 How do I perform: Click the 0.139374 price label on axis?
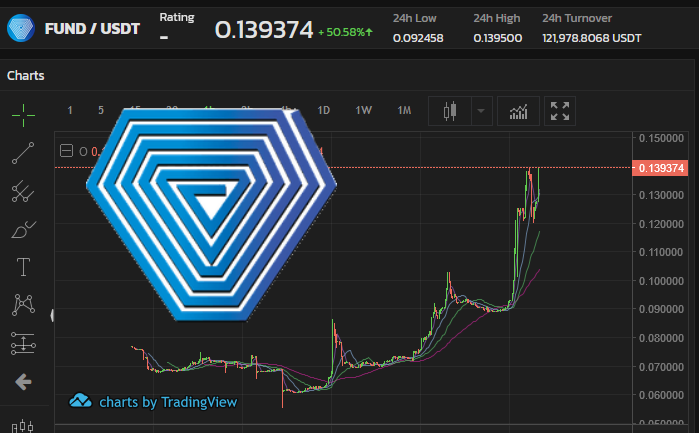pos(660,168)
